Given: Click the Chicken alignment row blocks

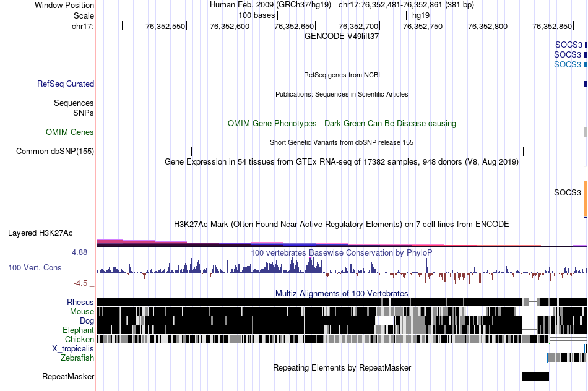Looking at the screenshot, I should click(342, 339).
